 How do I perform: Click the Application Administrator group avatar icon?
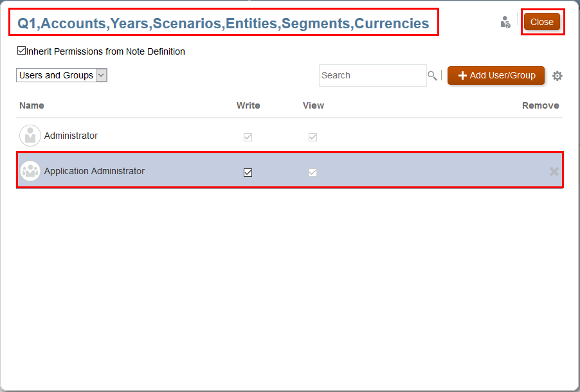30,171
